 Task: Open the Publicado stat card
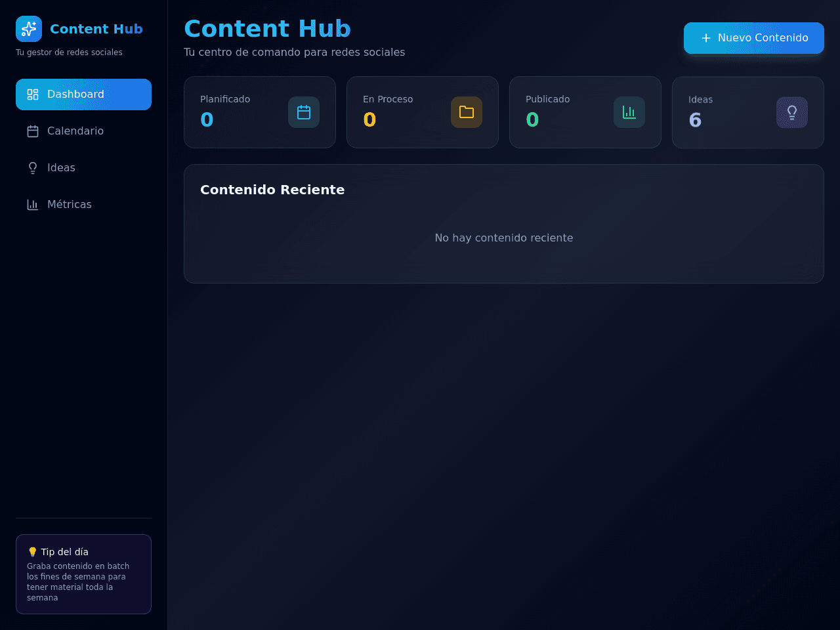tap(585, 112)
